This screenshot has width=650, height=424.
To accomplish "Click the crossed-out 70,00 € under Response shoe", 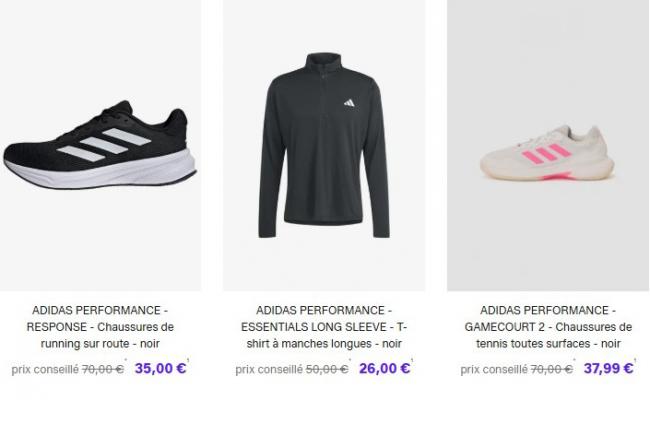I will (102, 369).
